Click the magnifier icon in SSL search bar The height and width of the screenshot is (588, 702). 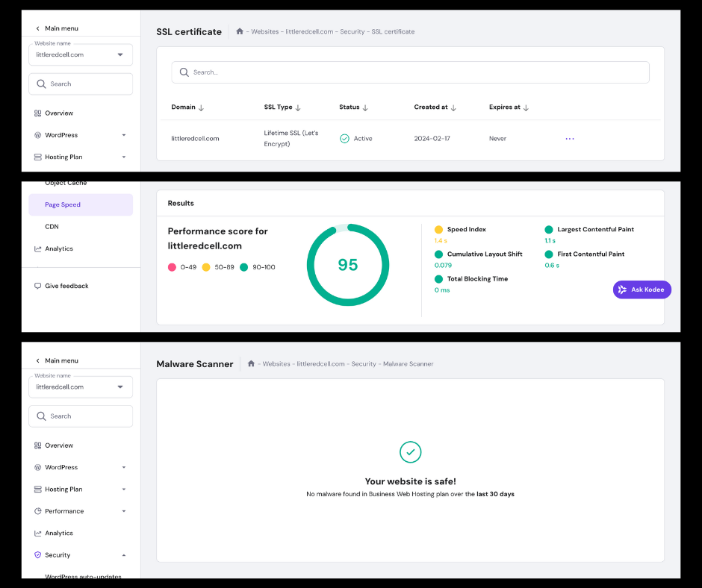pyautogui.click(x=184, y=72)
